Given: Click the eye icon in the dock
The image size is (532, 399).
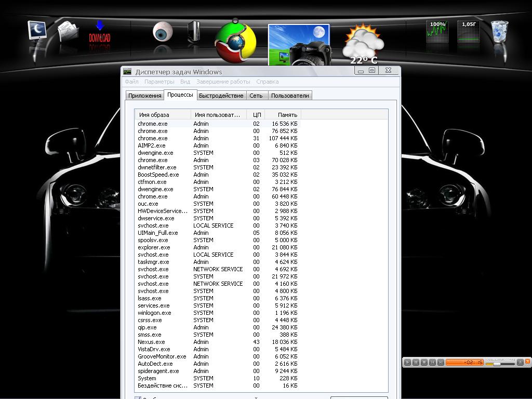Looking at the screenshot, I should pyautogui.click(x=162, y=32).
